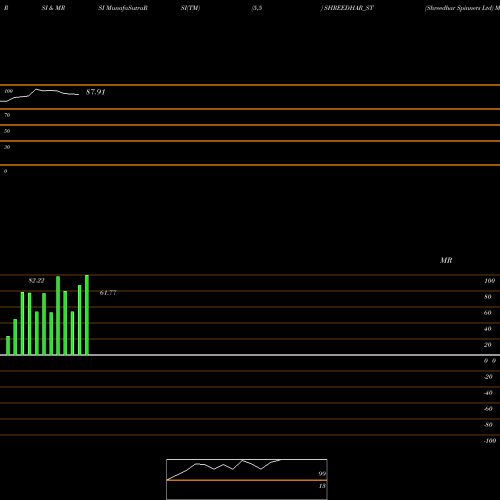Click the 82.22 value above the bars
The image size is (500, 500).
[36, 281]
